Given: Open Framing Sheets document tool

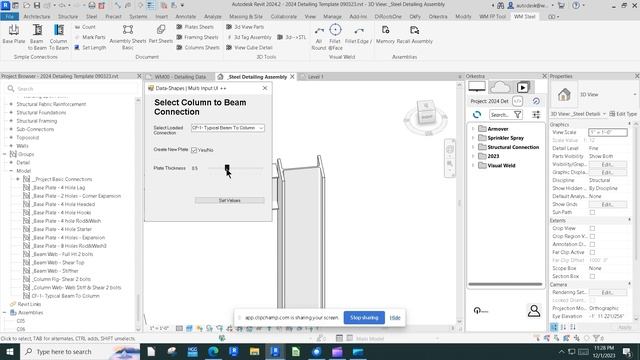Looking at the screenshot, I should pyautogui.click(x=198, y=37).
